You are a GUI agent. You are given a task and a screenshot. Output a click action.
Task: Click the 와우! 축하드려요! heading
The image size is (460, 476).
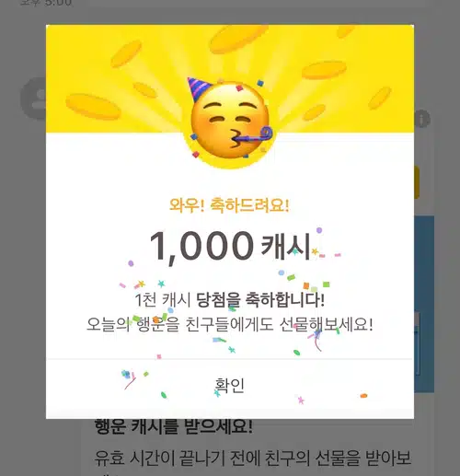point(229,205)
